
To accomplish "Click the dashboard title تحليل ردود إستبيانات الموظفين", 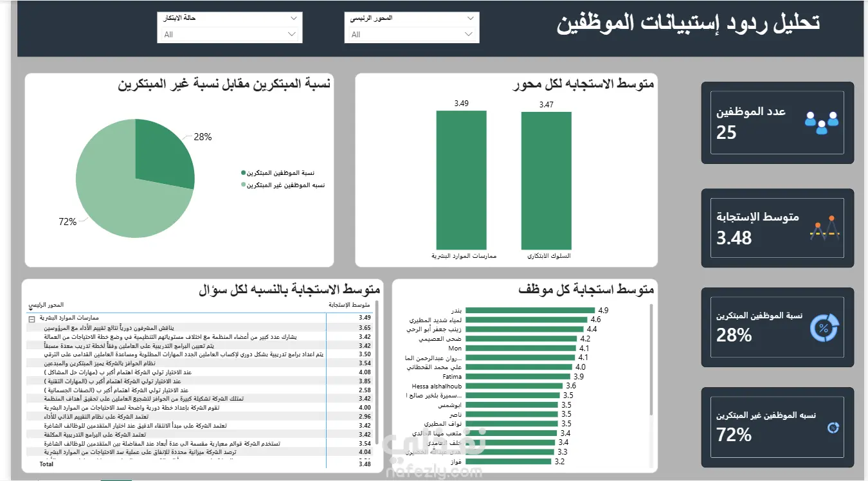I will click(x=688, y=23).
